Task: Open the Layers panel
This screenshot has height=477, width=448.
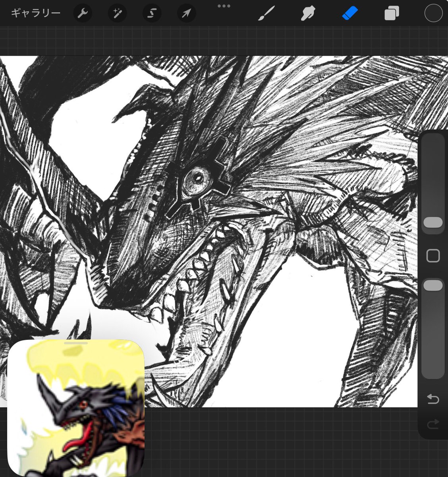Action: [392, 14]
